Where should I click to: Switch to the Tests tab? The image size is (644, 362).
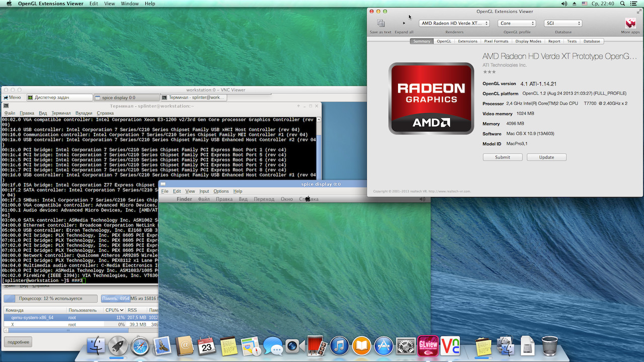click(572, 41)
